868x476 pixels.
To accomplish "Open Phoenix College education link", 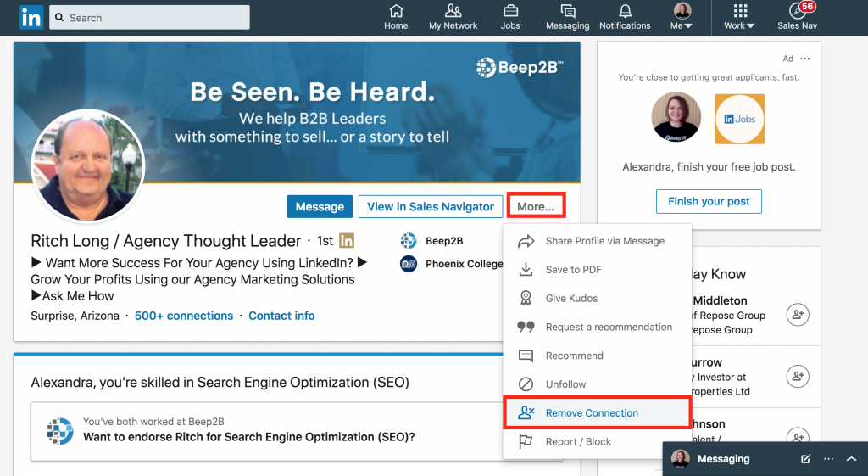I will pyautogui.click(x=464, y=265).
